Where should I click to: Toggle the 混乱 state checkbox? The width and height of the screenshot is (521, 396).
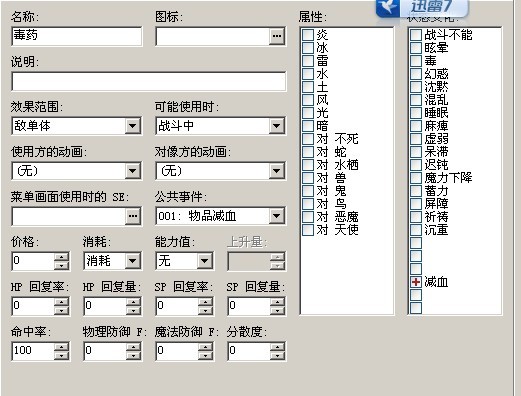point(416,100)
